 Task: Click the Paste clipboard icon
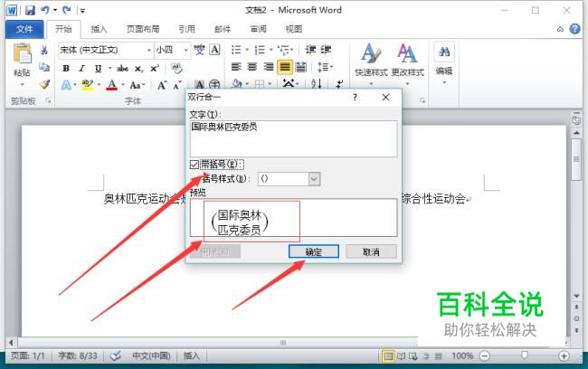tap(22, 52)
